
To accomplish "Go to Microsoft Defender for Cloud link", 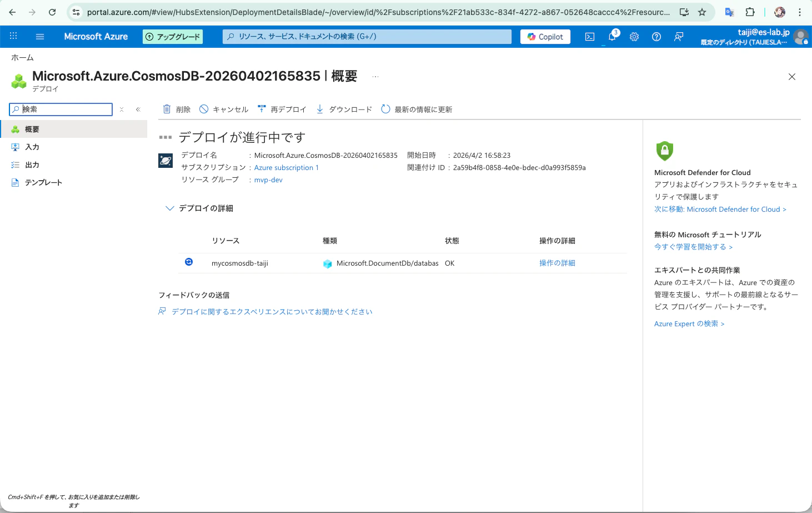I will (x=720, y=209).
